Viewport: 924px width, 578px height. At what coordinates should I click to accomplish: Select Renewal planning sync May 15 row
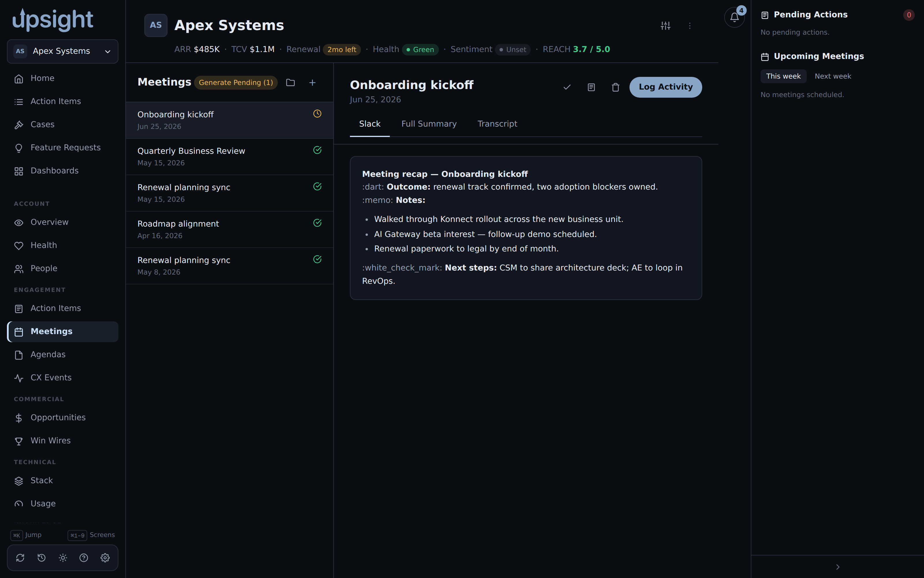pos(230,193)
